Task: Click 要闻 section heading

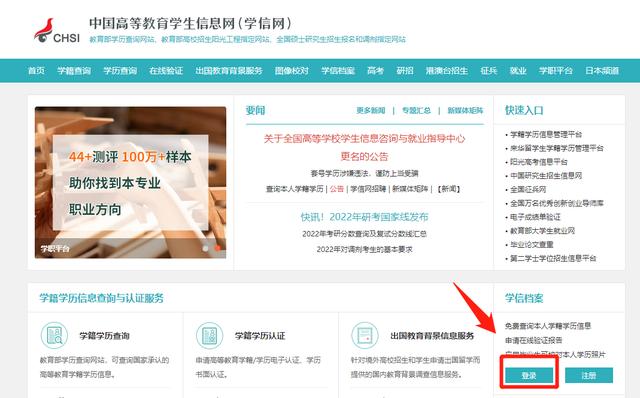Action: pos(256,110)
